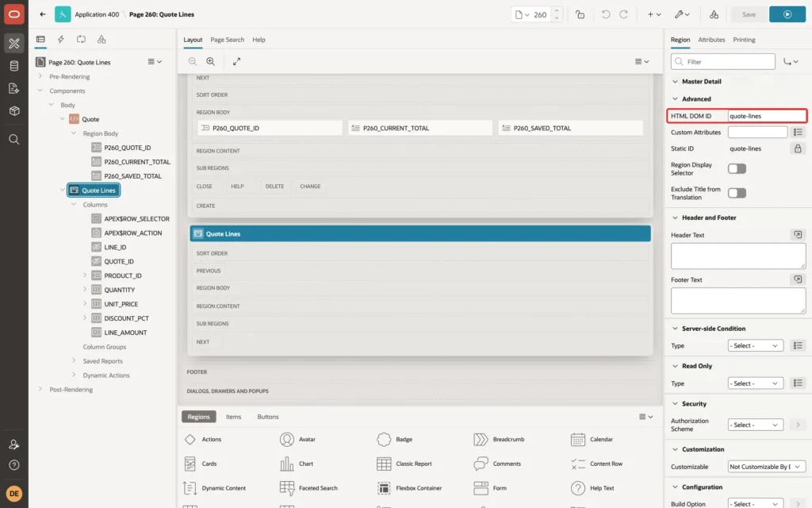Image resolution: width=812 pixels, height=508 pixels.
Task: Switch to the Page Search tab
Action: [227, 40]
